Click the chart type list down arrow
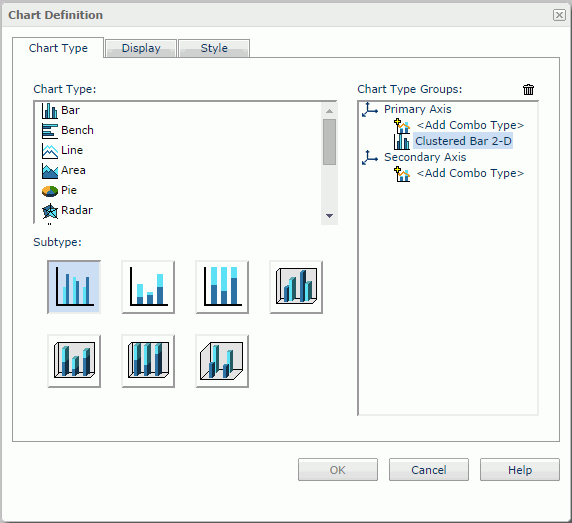572x523 pixels. [x=329, y=216]
